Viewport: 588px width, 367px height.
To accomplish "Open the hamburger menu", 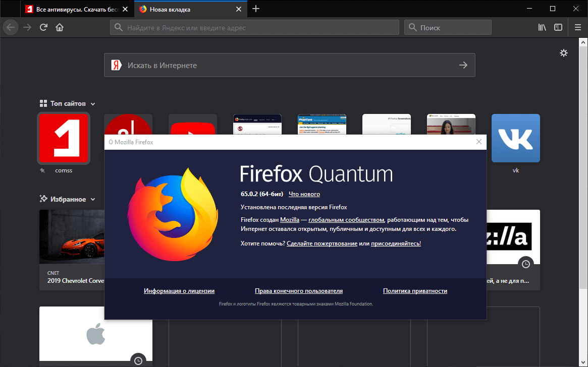I will (577, 27).
